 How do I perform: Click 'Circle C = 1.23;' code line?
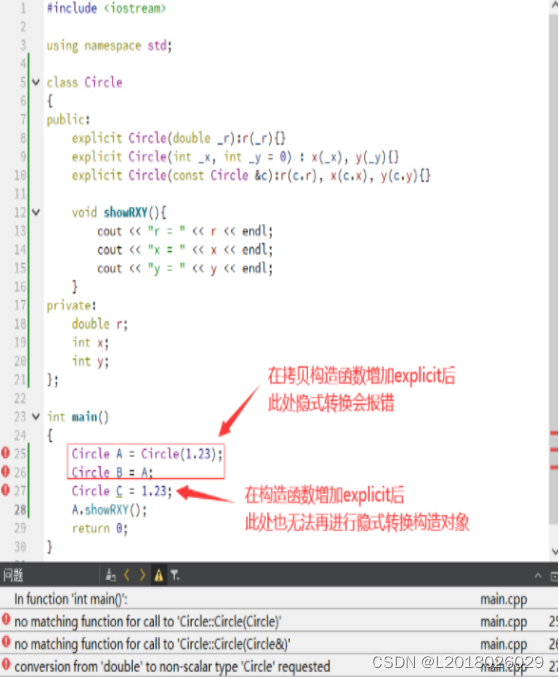click(x=122, y=491)
